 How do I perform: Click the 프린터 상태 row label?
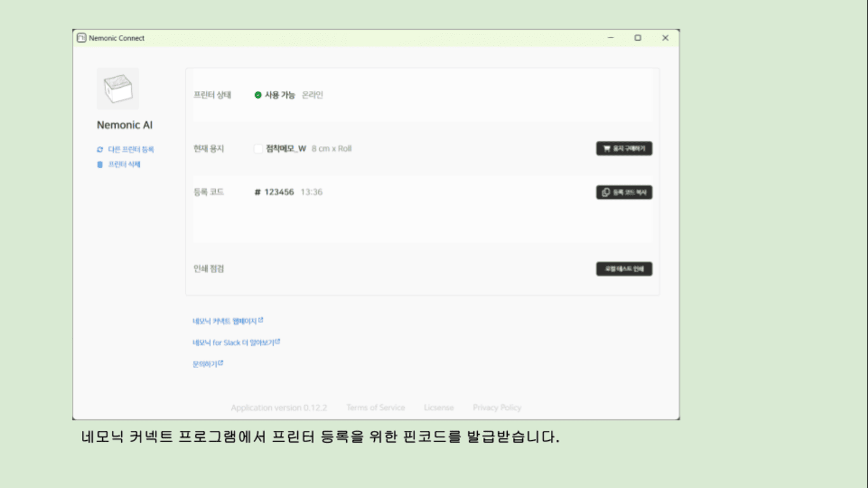pyautogui.click(x=212, y=95)
